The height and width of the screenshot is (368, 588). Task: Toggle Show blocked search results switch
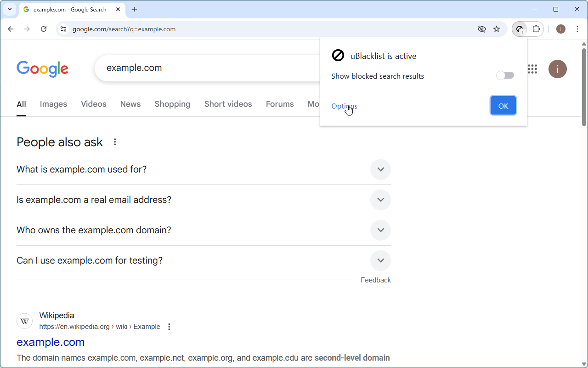(505, 75)
